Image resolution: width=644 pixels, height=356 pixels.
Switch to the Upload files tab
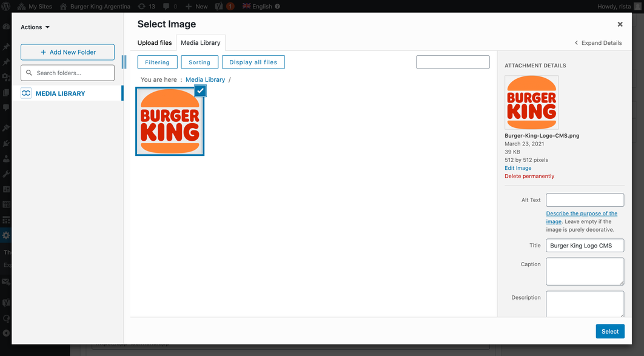point(155,42)
